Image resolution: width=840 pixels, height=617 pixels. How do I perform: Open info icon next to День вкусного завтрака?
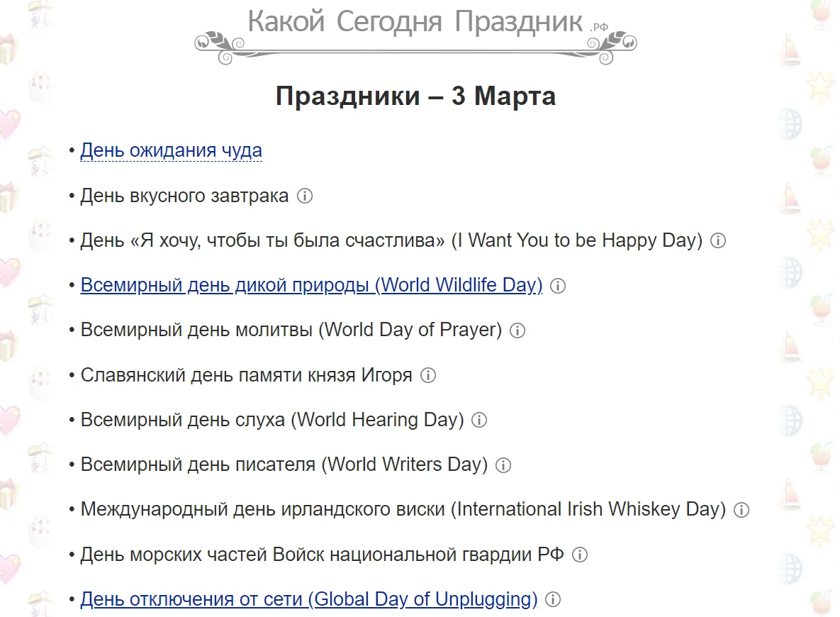(305, 196)
